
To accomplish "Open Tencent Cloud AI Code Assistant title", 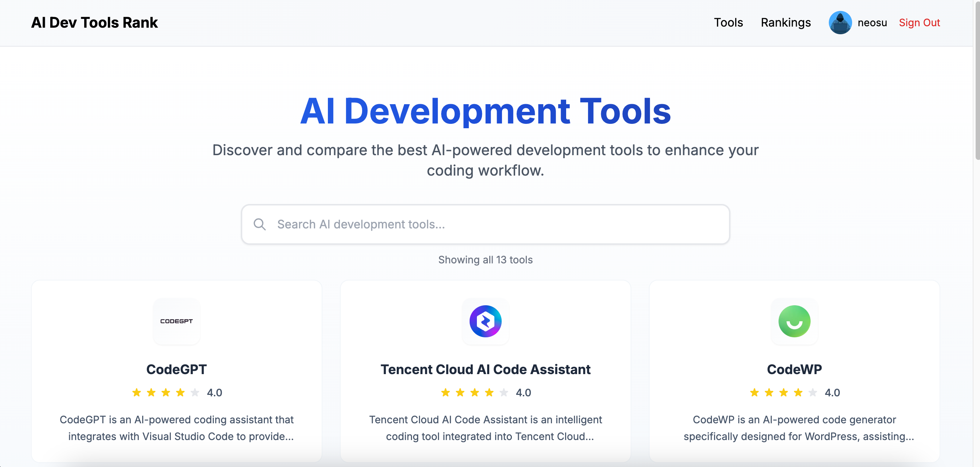I will click(x=485, y=369).
